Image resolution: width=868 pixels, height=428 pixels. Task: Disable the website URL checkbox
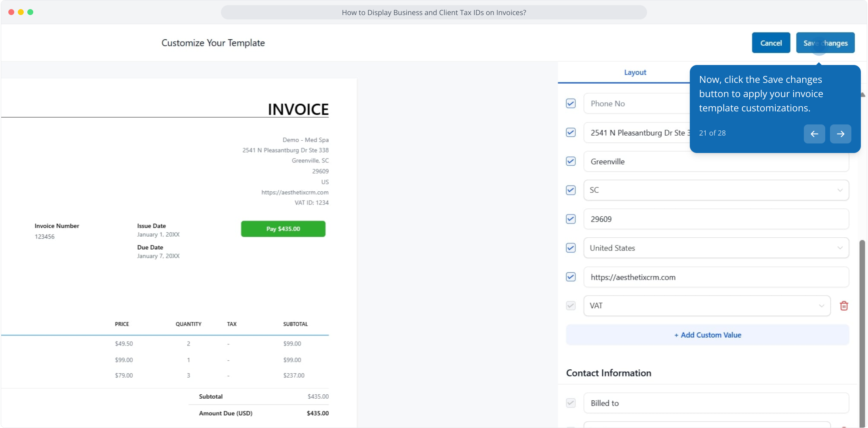pos(571,277)
